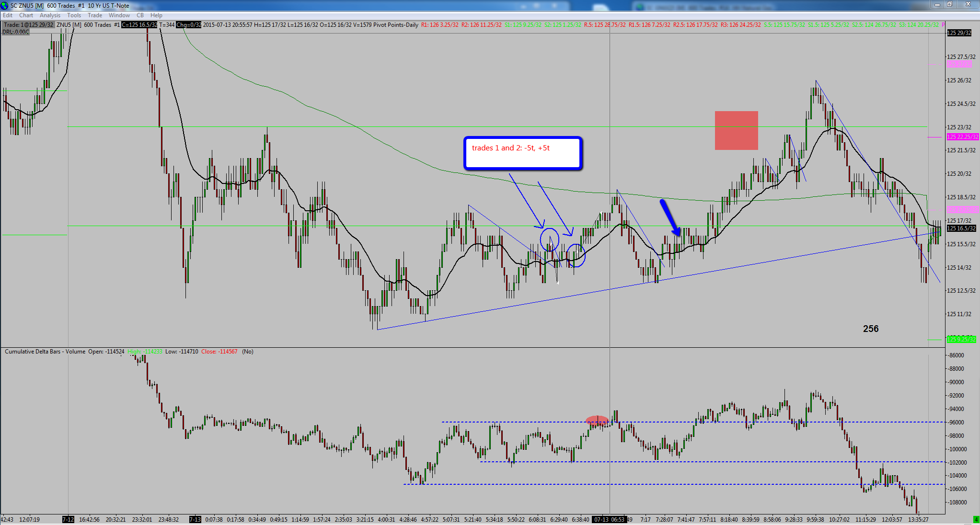Screen dimensions: 980x525
Task: Open the Tools menu
Action: tap(74, 15)
